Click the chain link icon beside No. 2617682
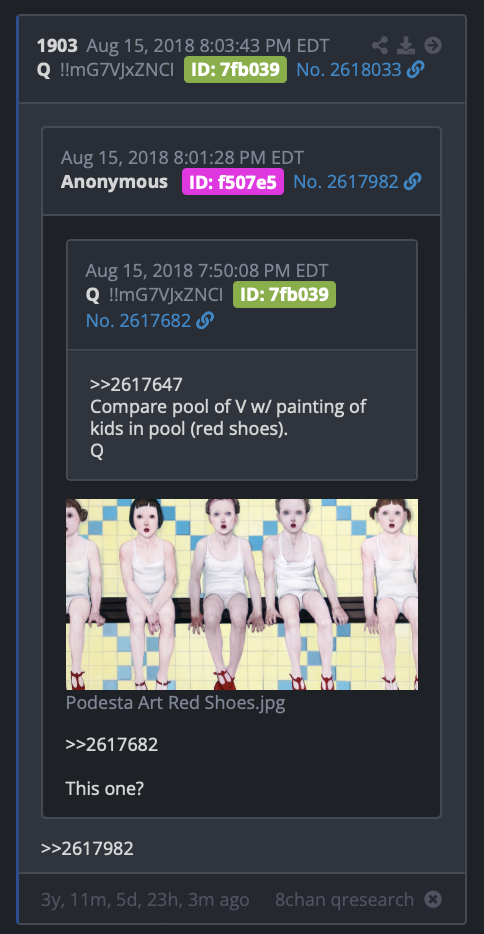484x934 pixels. [205, 320]
